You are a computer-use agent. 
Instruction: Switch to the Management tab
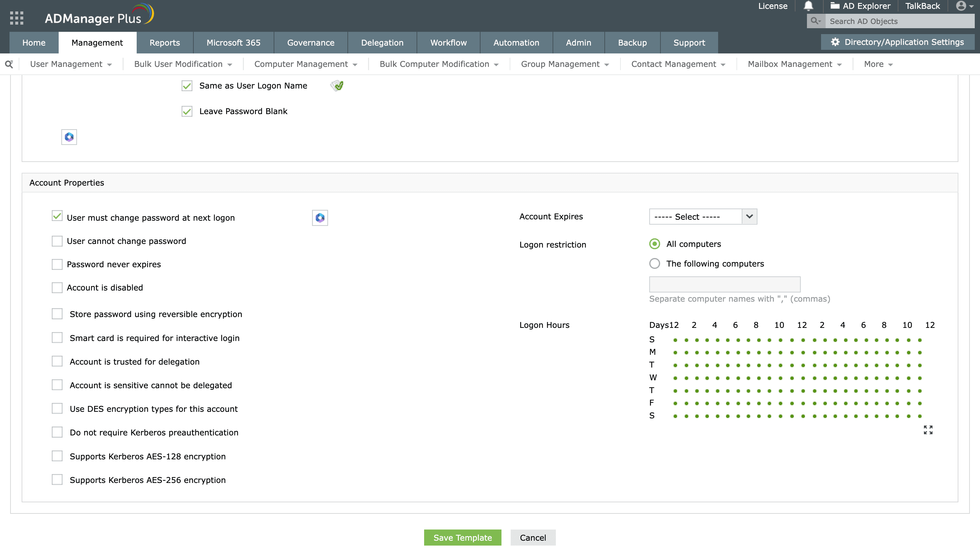[97, 43]
